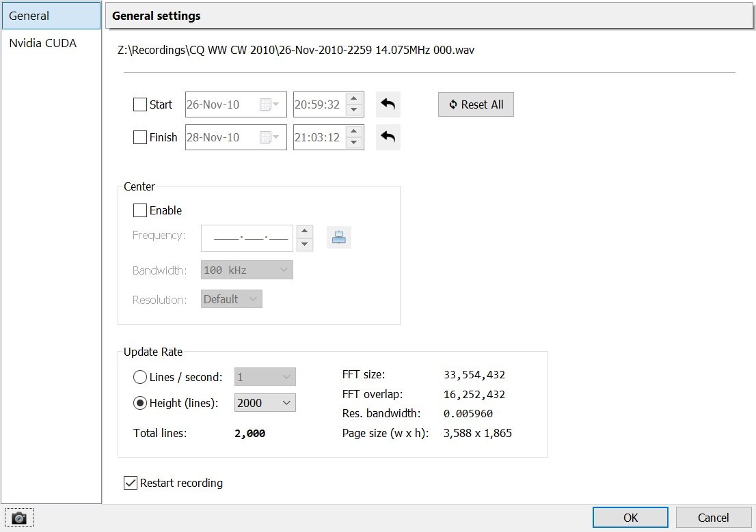This screenshot has width=756, height=532.
Task: Enable the Center frequency option
Action: 139,210
